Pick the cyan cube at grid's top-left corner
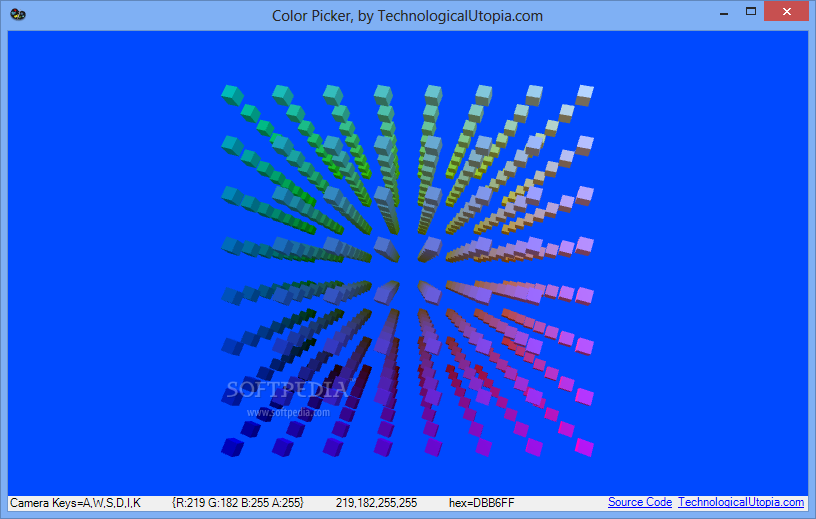 232,95
